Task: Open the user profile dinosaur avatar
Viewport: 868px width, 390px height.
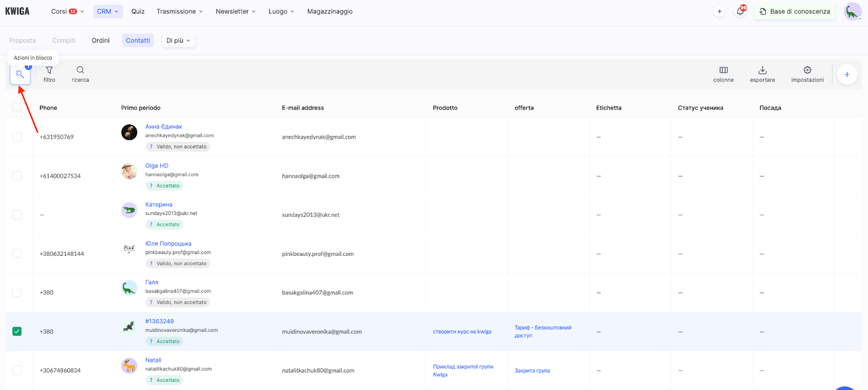Action: (852, 11)
